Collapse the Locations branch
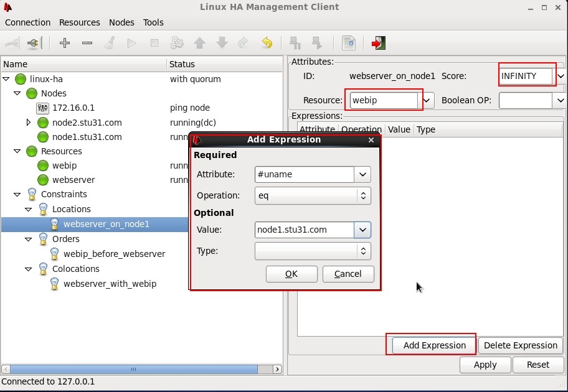The height and width of the screenshot is (392, 568). 28,209
